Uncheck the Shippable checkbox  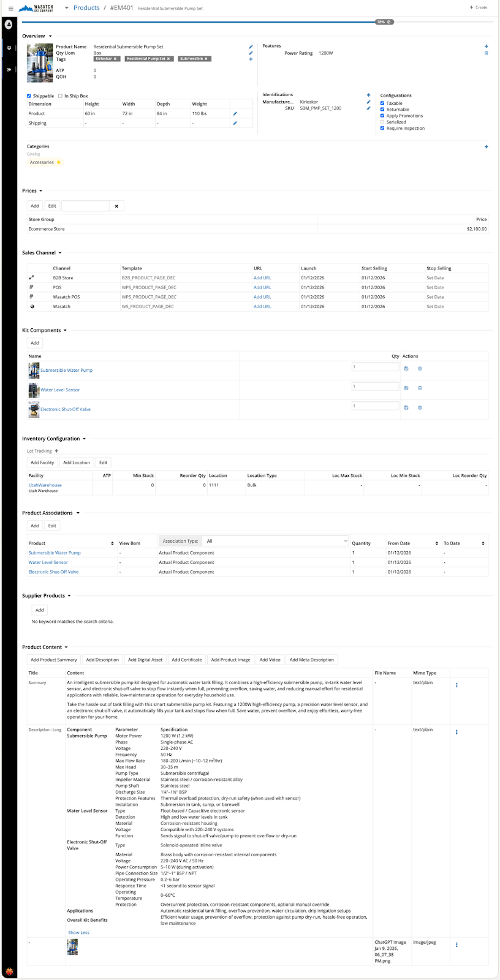(x=29, y=96)
